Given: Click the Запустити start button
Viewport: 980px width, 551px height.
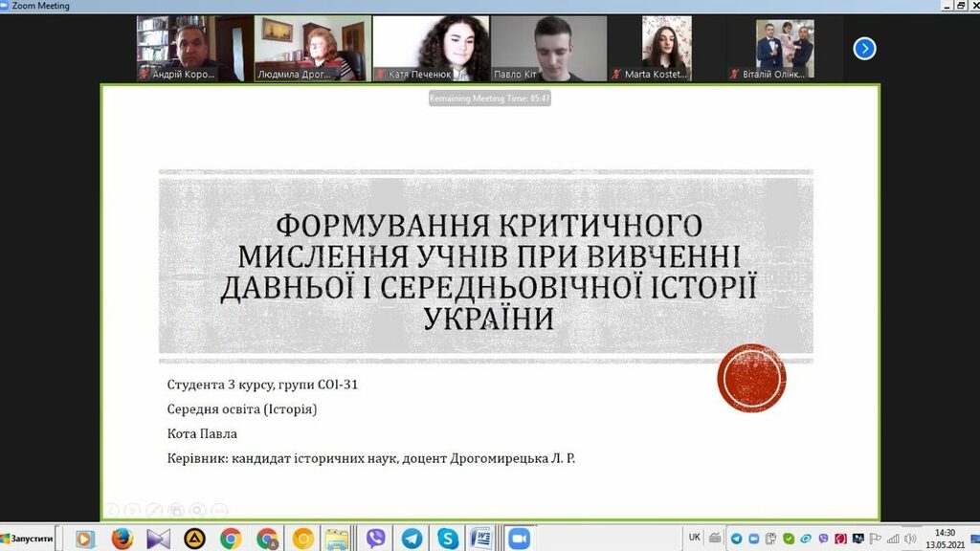Looking at the screenshot, I should point(27,539).
